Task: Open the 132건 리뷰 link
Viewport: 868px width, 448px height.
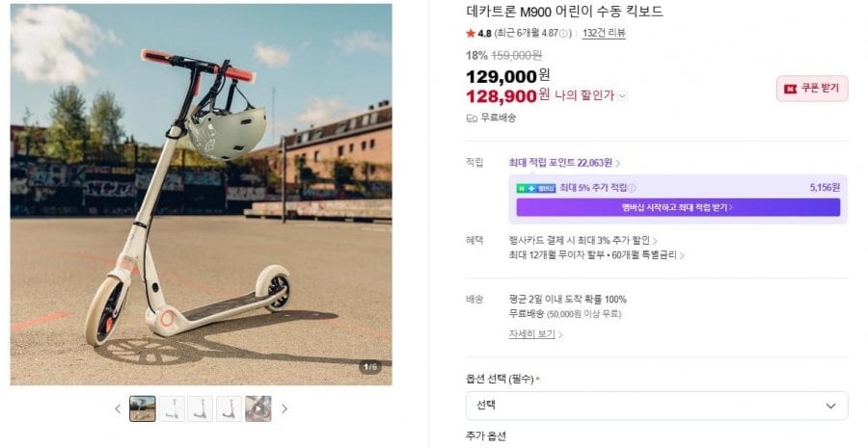Action: point(604,33)
